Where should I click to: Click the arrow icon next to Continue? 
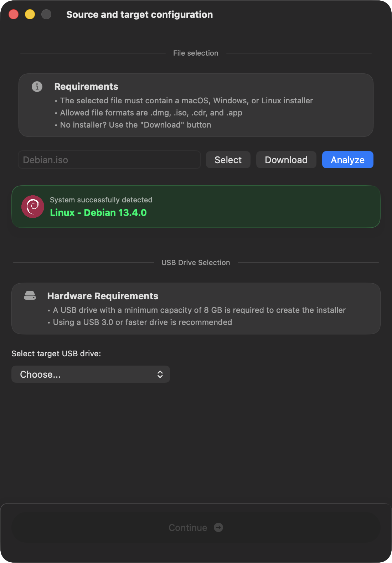(218, 527)
